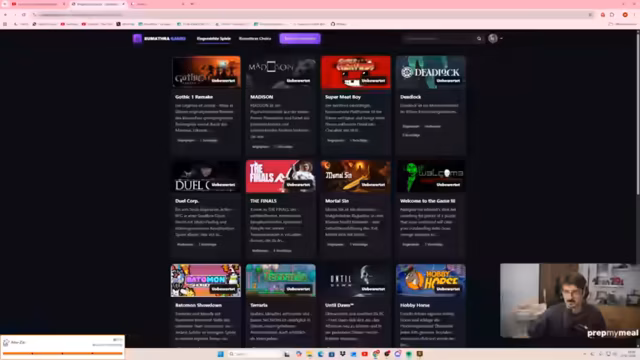Click the orange progress bar in overlay

[x=62, y=353]
